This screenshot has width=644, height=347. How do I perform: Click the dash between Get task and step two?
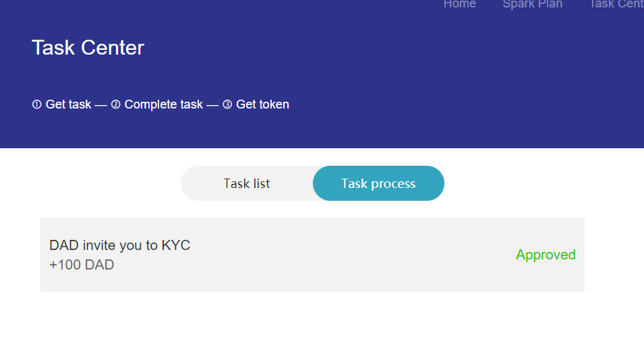pos(100,104)
